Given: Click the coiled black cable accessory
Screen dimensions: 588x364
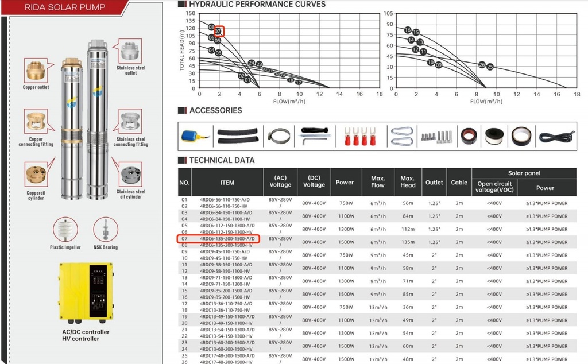Looking at the screenshot, I should 557,135.
